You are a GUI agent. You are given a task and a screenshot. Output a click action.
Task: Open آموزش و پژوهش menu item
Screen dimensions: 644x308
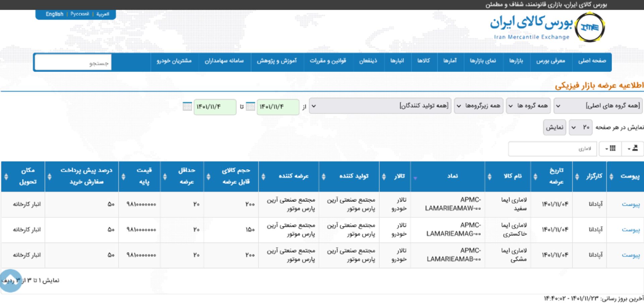[277, 61]
